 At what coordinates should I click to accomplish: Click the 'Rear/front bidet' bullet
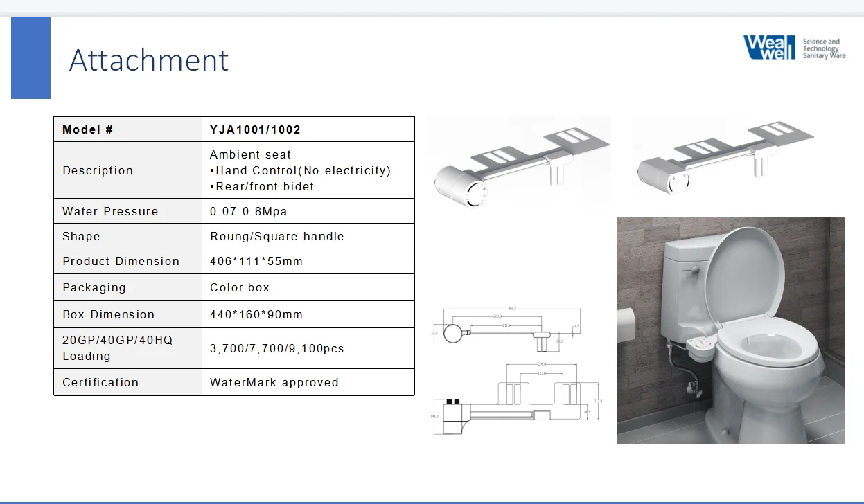point(262,186)
